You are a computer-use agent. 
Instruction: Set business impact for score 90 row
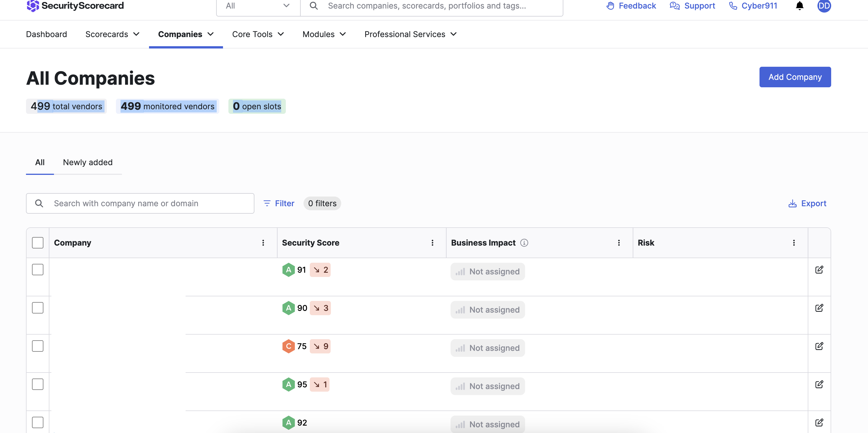click(x=488, y=310)
